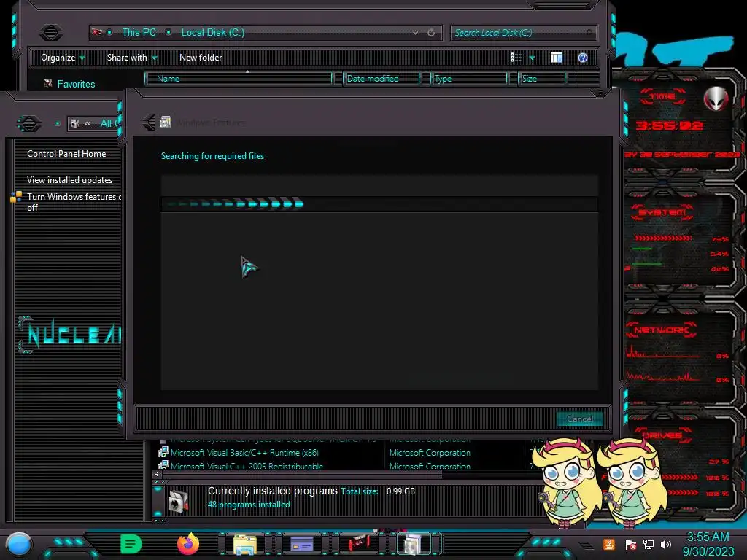Click the TIME widget clock display
The height and width of the screenshot is (560, 747).
pyautogui.click(x=668, y=125)
